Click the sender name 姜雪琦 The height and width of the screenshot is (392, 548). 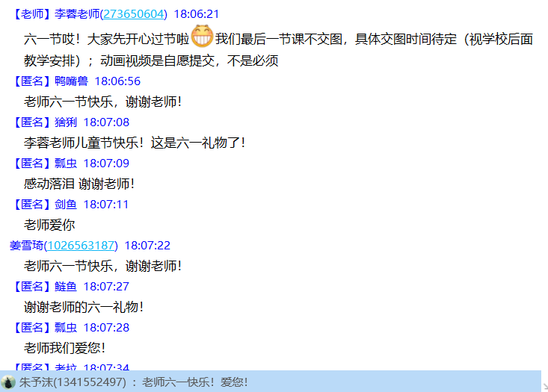[26, 246]
